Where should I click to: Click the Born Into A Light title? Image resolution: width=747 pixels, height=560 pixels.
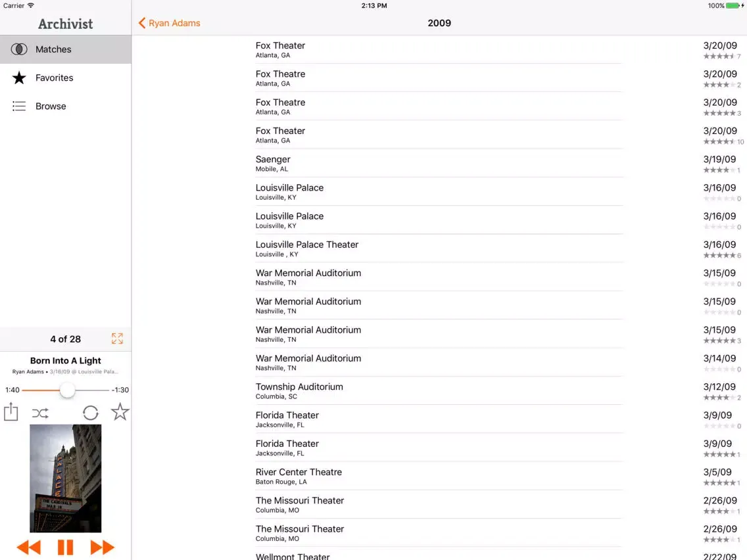pyautogui.click(x=66, y=360)
